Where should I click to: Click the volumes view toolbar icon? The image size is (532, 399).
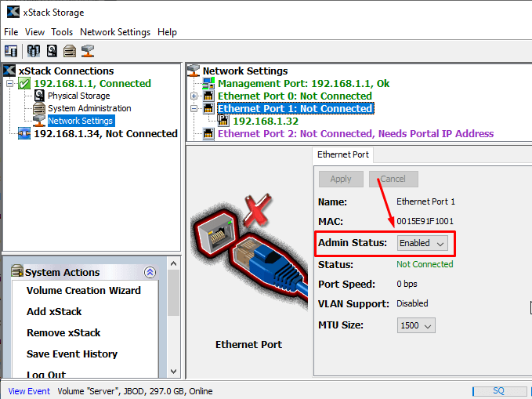tap(33, 51)
